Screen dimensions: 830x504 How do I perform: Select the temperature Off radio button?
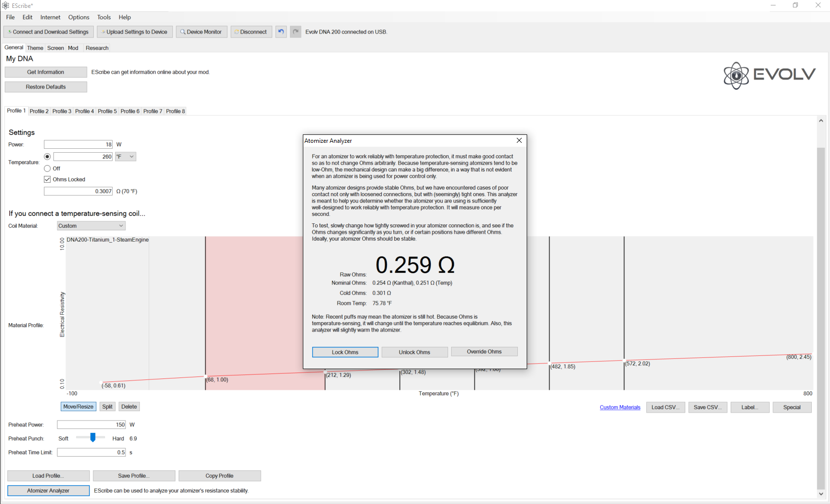click(x=47, y=168)
